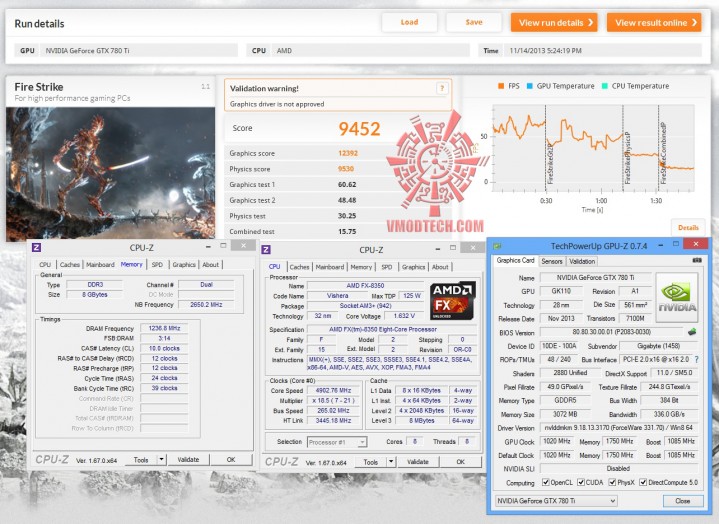Minimize the GPU-Z window
The height and width of the screenshot is (524, 719).
point(660,245)
